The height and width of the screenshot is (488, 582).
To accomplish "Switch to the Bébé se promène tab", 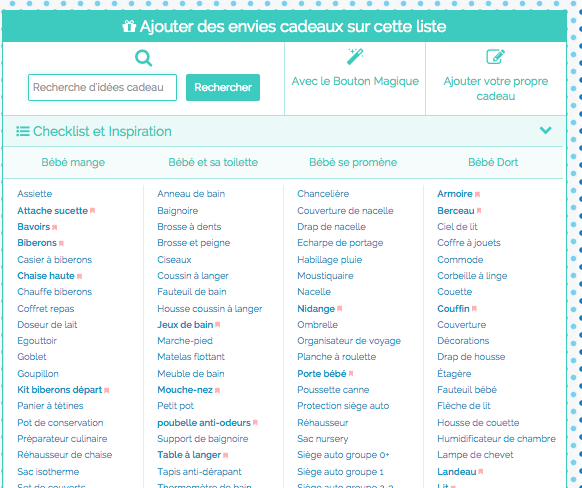I will [x=353, y=162].
